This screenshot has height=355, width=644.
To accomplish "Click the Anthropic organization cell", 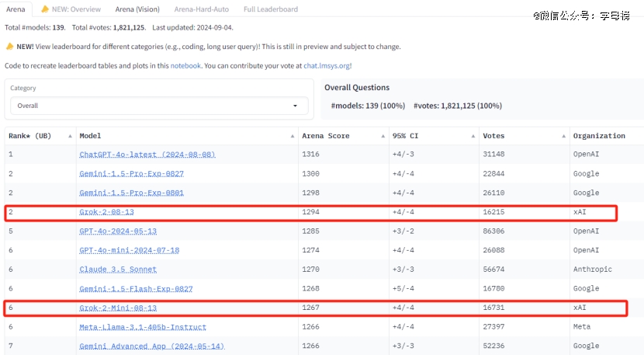I will click(x=592, y=270).
